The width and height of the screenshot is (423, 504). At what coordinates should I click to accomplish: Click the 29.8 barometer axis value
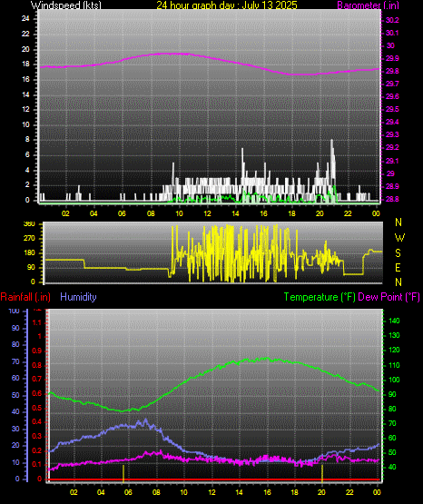392,71
